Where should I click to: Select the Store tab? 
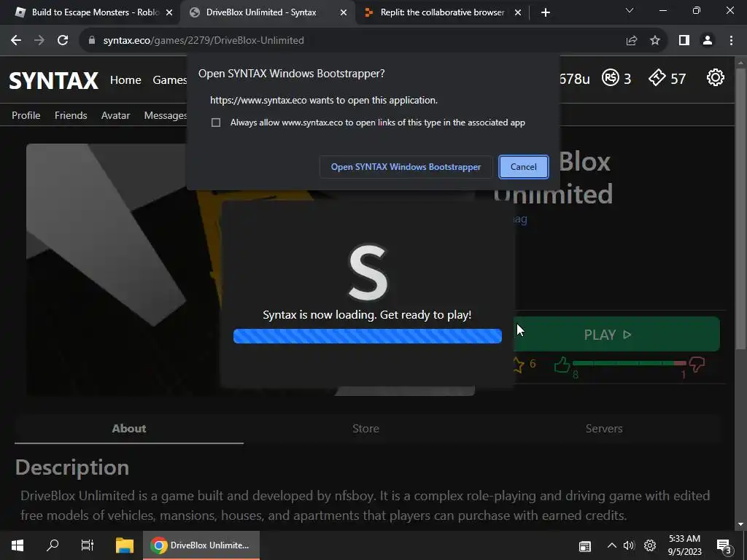(365, 429)
